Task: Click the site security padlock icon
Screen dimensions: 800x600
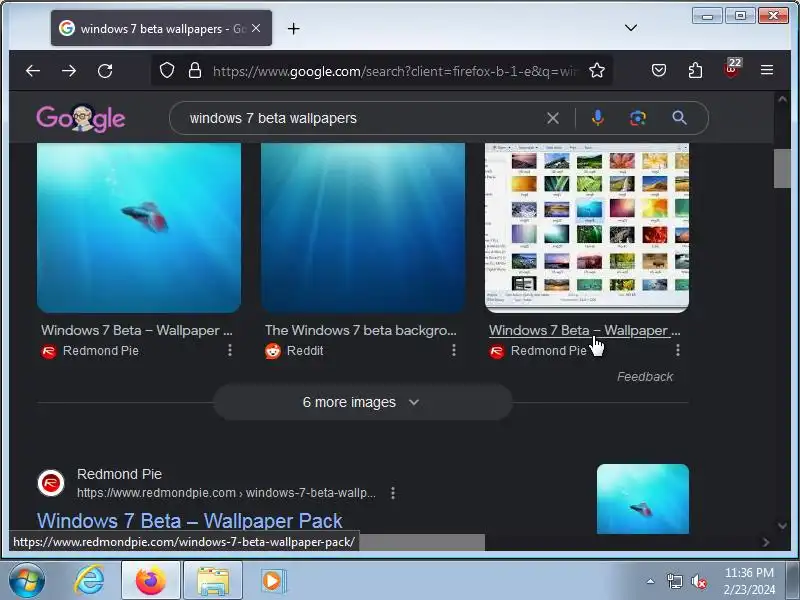Action: tap(194, 70)
